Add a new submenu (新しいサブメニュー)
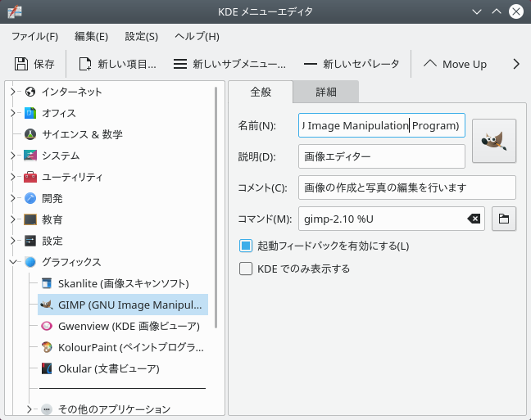The image size is (531, 420). (229, 64)
